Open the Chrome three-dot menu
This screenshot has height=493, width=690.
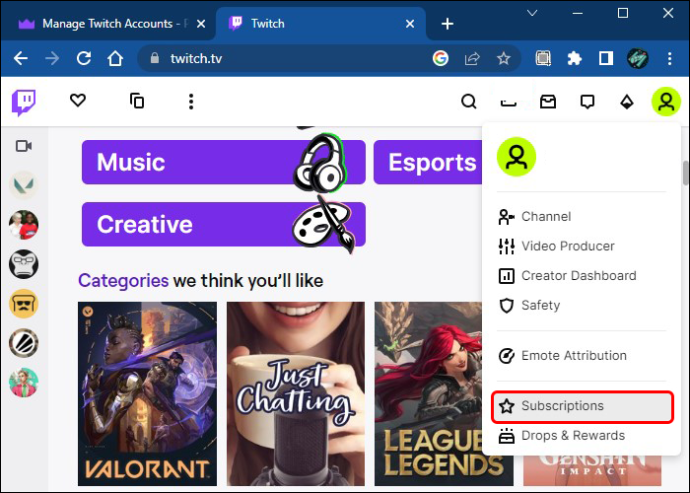[669, 58]
